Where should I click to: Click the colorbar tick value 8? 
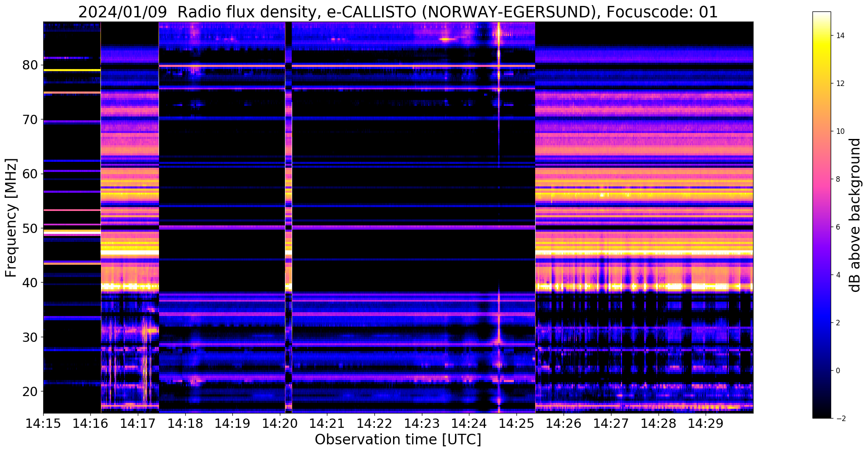click(x=837, y=179)
